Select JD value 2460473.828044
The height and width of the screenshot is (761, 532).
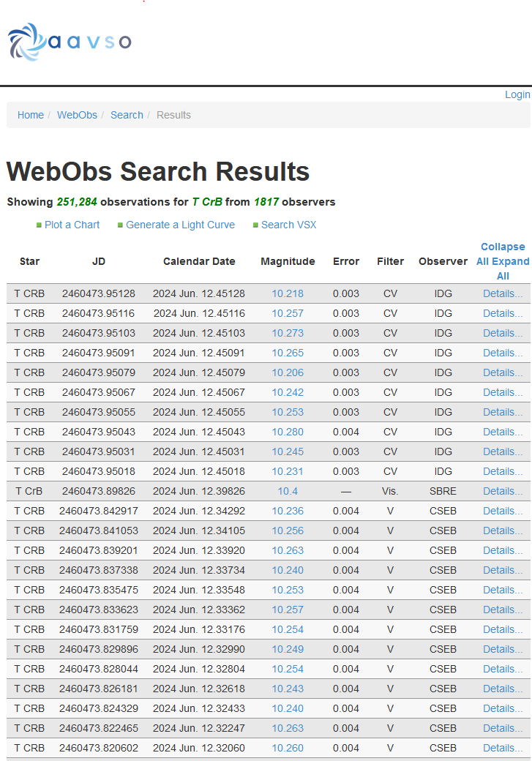point(99,669)
